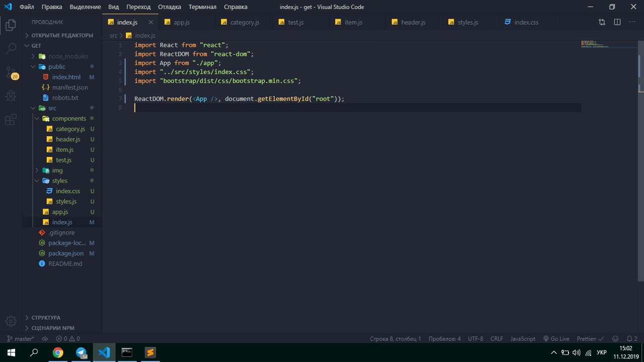
Task: Toggle Go Live server in status bar
Action: 556,339
